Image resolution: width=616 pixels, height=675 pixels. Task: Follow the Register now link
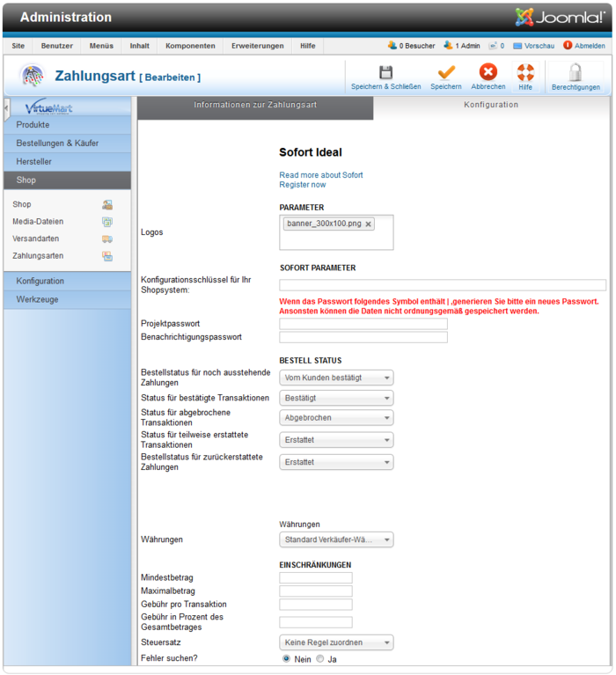click(303, 185)
